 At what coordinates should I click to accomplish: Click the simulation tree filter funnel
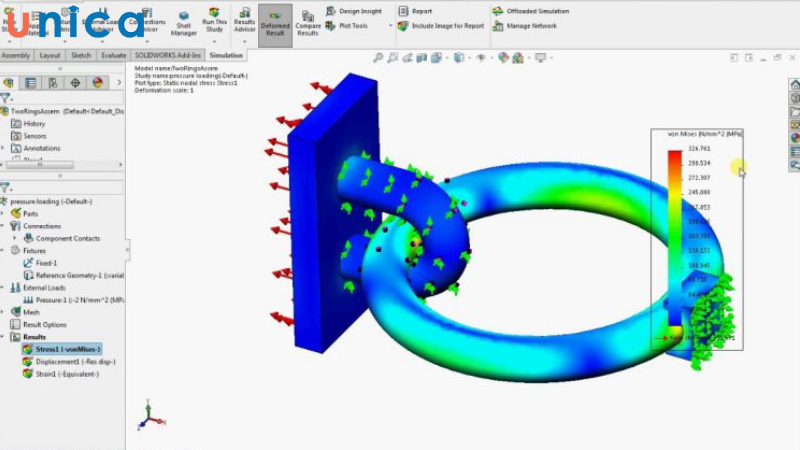coord(6,188)
